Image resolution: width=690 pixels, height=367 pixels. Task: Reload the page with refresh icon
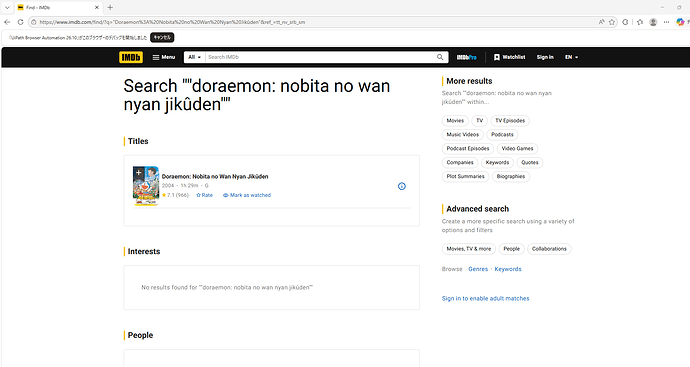click(20, 22)
